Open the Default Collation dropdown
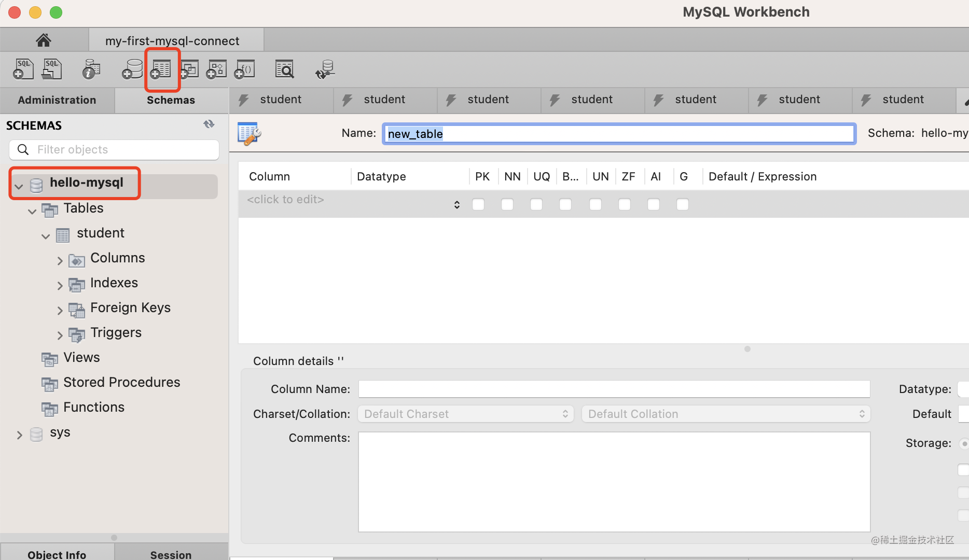Viewport: 969px width, 560px height. (x=726, y=414)
